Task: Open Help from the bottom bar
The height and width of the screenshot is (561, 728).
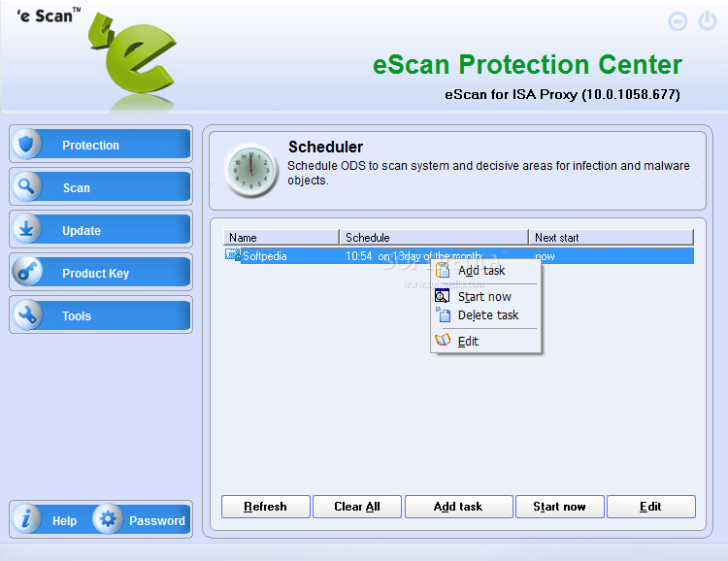Action: coord(64,520)
